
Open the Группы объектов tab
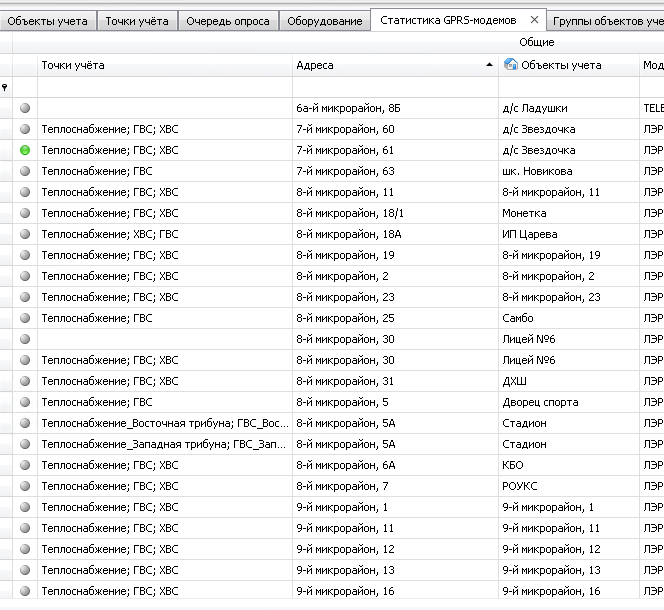[x=608, y=21]
